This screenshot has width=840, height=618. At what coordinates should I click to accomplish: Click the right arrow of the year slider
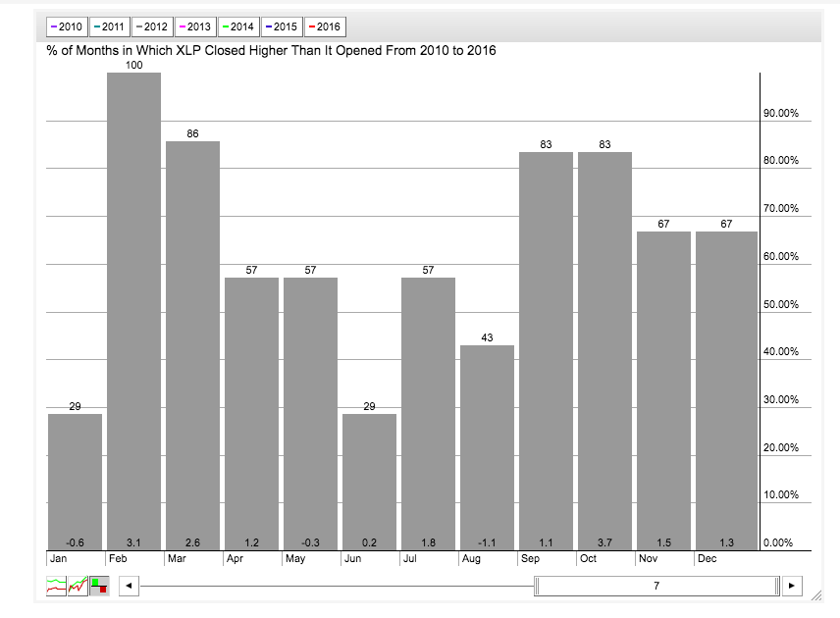[x=792, y=586]
